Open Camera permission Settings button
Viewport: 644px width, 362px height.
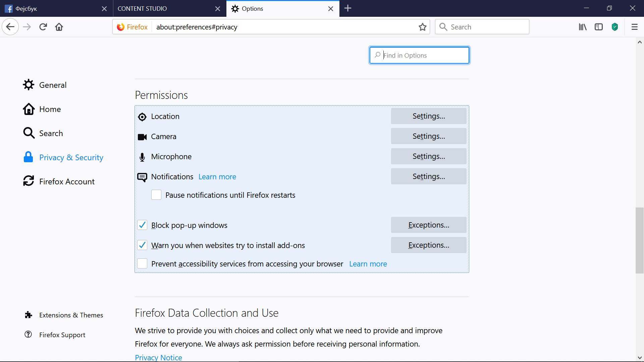click(x=428, y=136)
